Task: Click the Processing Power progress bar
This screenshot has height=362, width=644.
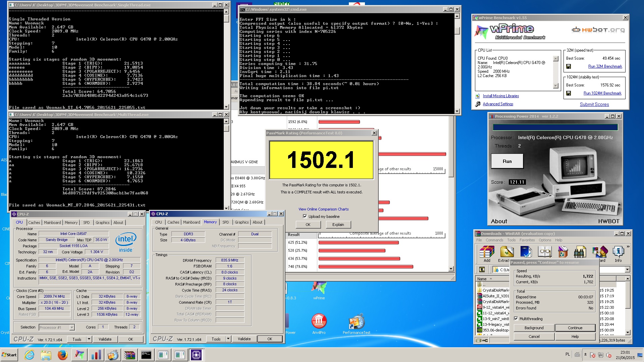Action: click(555, 127)
